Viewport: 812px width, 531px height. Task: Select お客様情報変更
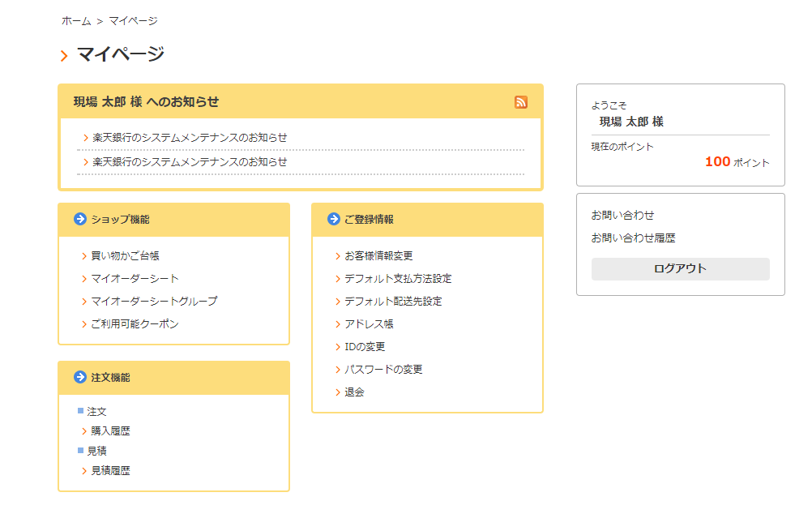click(x=378, y=256)
